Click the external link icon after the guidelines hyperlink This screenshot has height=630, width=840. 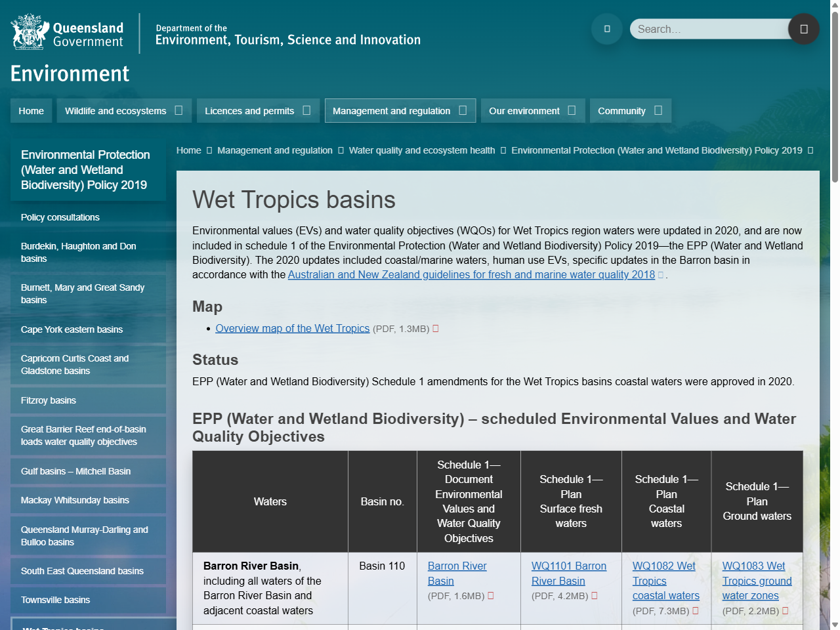pos(660,275)
